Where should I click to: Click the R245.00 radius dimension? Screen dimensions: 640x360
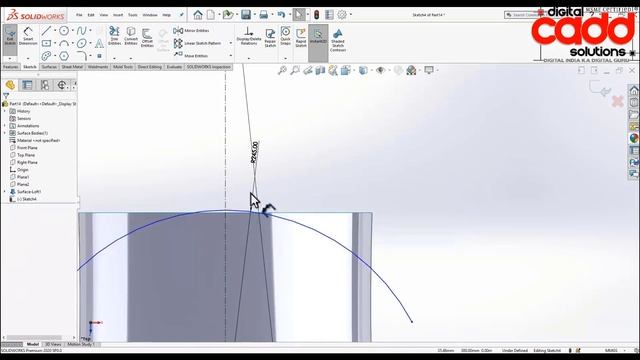pyautogui.click(x=255, y=152)
